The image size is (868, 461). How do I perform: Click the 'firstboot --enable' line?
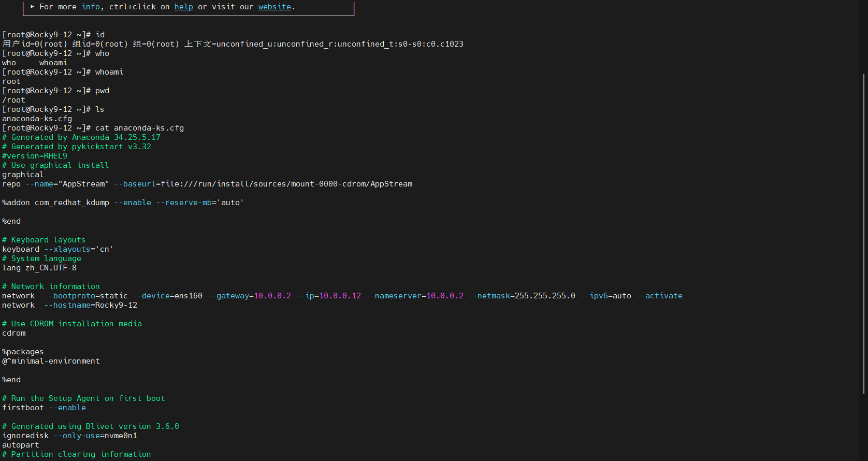44,408
